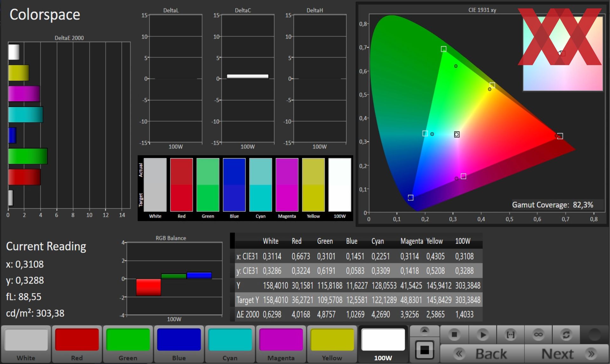
Task: Expand the pattern window up-arrow button
Action: tap(425, 331)
